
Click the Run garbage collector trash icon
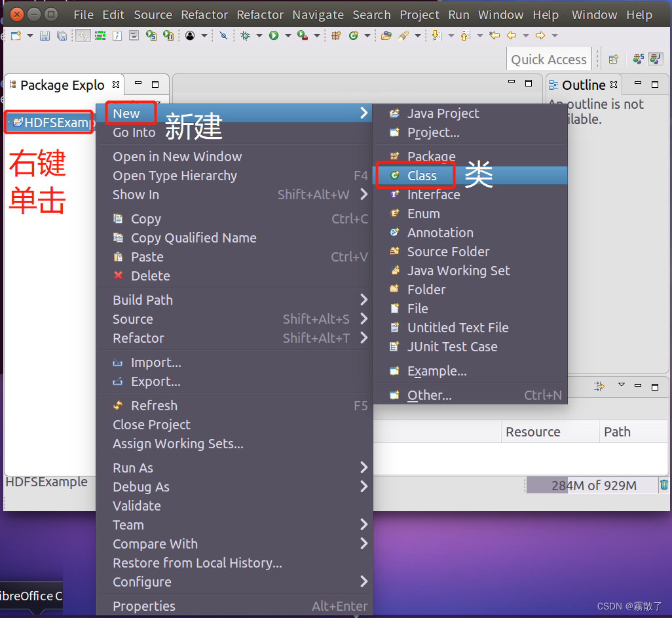click(664, 485)
